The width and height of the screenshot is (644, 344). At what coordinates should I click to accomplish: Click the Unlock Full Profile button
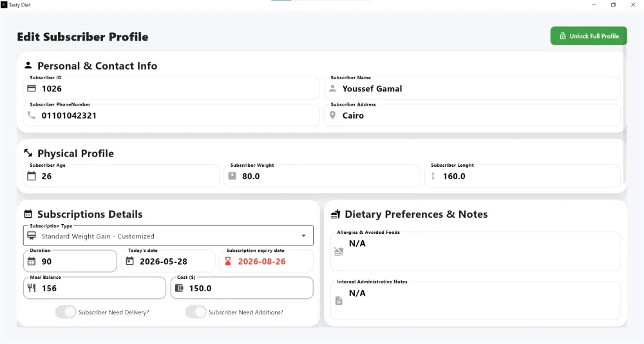coord(589,36)
